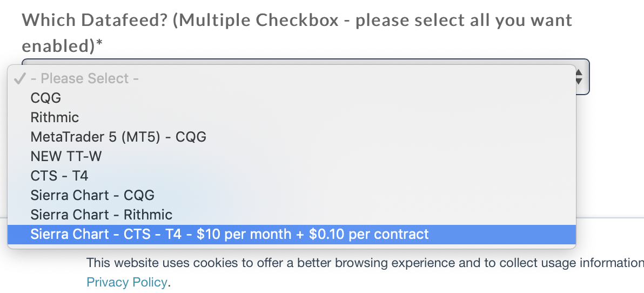
Task: Select "Sierra Chart - CQG" option
Action: tap(92, 195)
